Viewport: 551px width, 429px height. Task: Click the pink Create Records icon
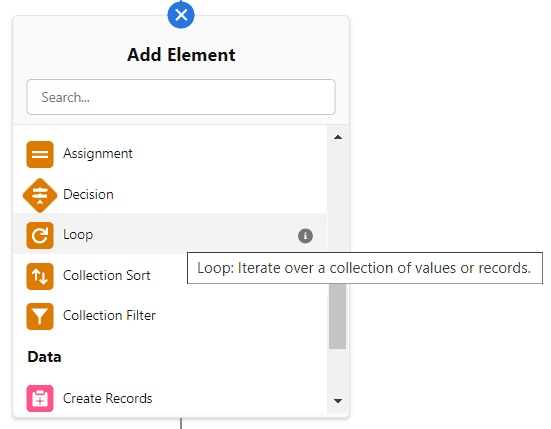pyautogui.click(x=40, y=398)
